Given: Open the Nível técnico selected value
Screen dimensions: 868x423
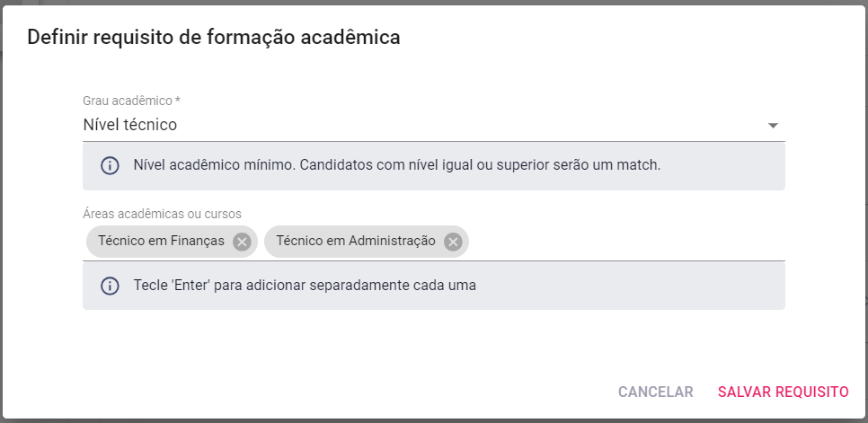Looking at the screenshot, I should click(130, 125).
